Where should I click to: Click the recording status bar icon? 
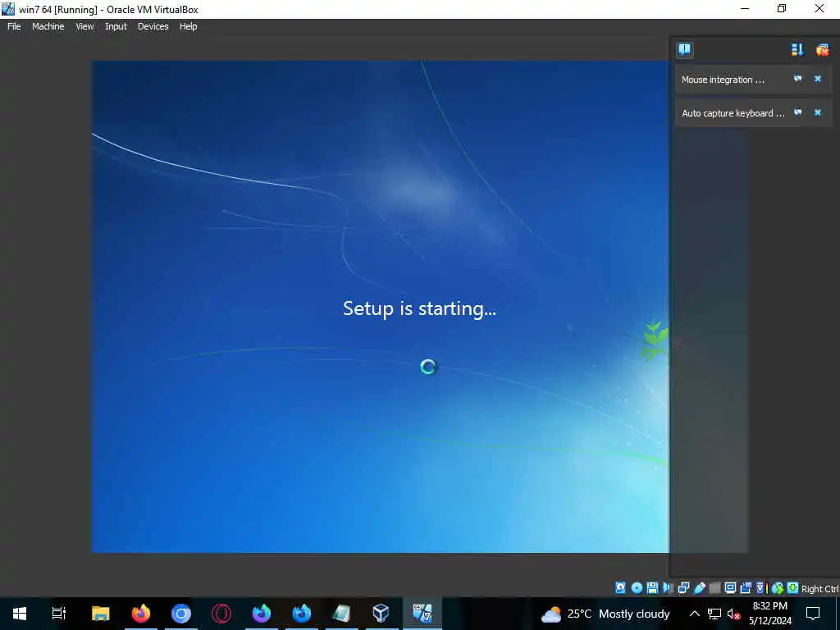(746, 588)
